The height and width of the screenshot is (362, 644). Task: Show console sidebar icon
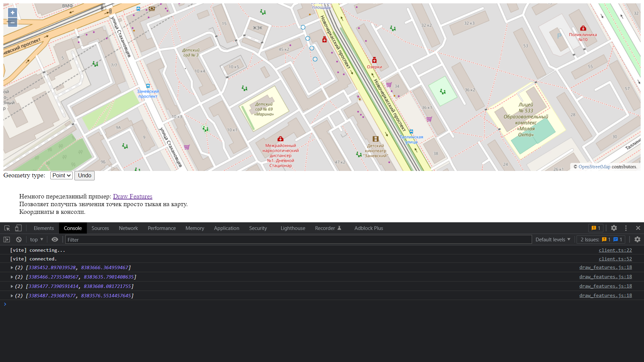tap(7, 239)
